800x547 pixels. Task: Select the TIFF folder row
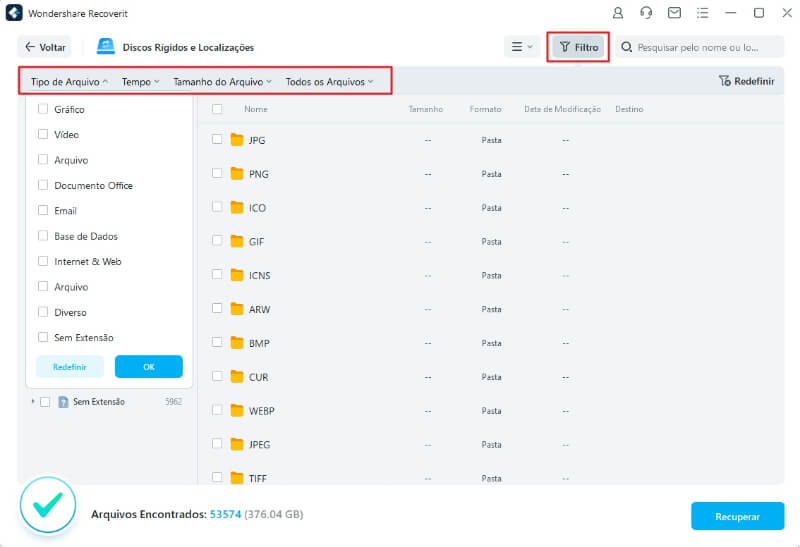pyautogui.click(x=491, y=478)
